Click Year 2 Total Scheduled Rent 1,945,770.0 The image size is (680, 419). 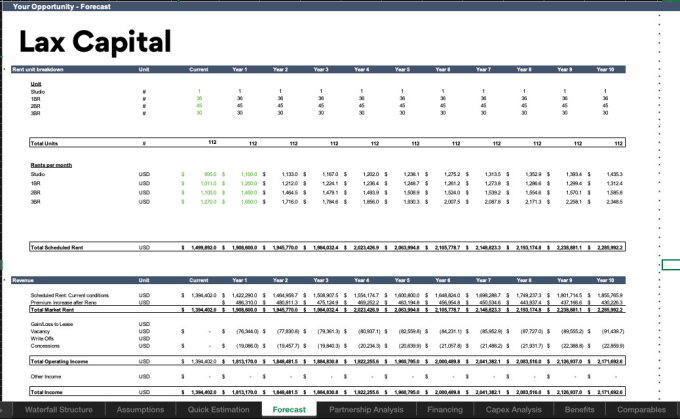(285, 247)
